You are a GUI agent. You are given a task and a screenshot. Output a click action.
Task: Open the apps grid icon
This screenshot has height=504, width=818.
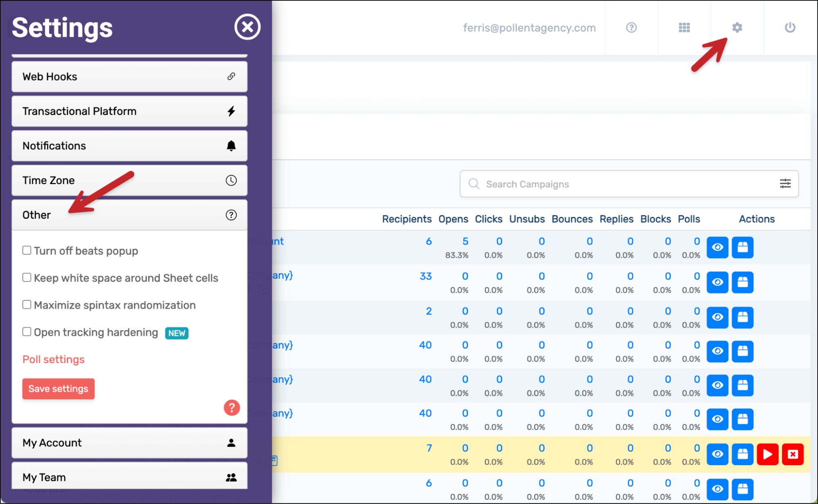[x=684, y=27]
